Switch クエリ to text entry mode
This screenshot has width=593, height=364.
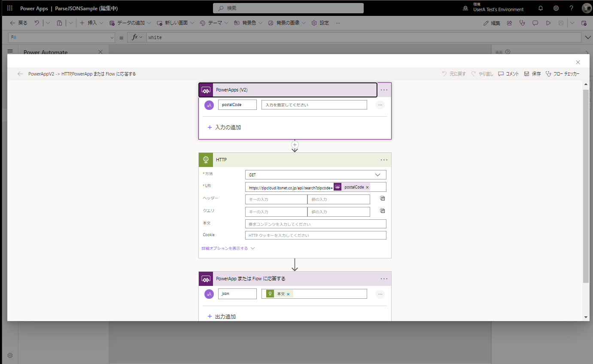pyautogui.click(x=382, y=211)
